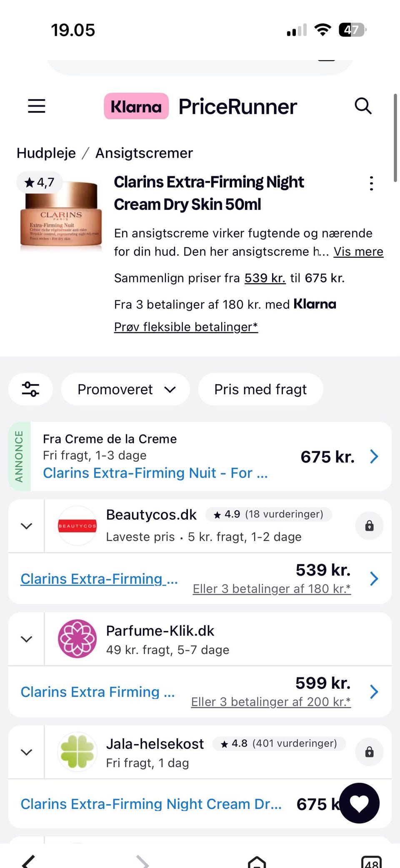Open Prøv fleksible betalinger link
400x868 pixels.
186,327
